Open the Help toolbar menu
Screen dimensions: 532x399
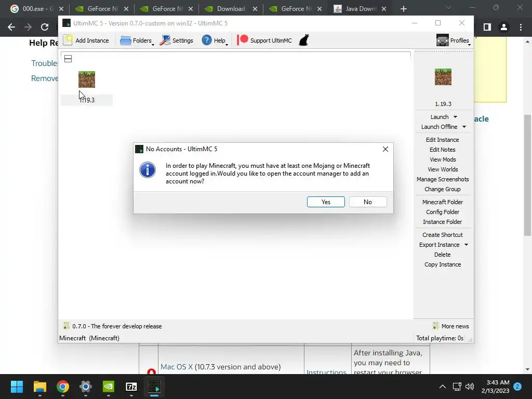(215, 41)
